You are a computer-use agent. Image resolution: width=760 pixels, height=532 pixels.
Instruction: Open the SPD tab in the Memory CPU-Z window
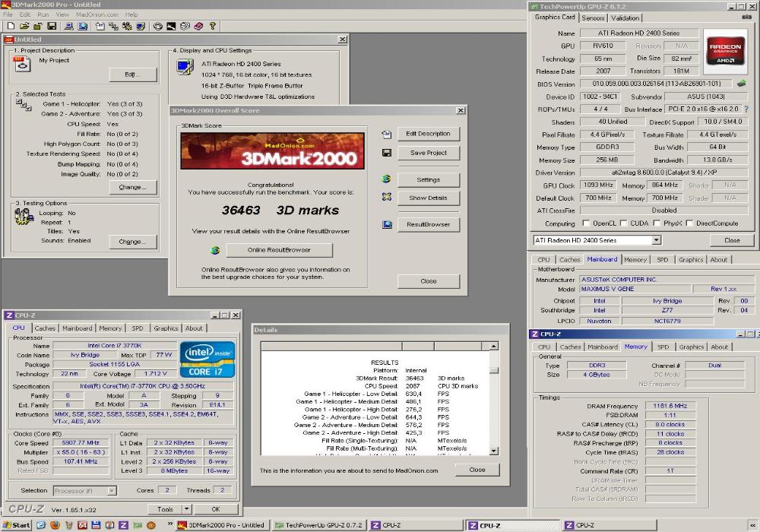[663, 347]
